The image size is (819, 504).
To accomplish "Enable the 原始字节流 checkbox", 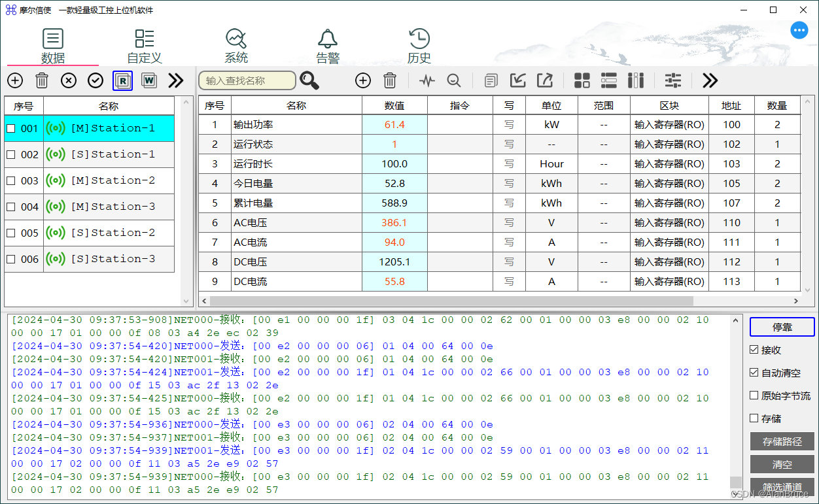I will click(x=754, y=395).
